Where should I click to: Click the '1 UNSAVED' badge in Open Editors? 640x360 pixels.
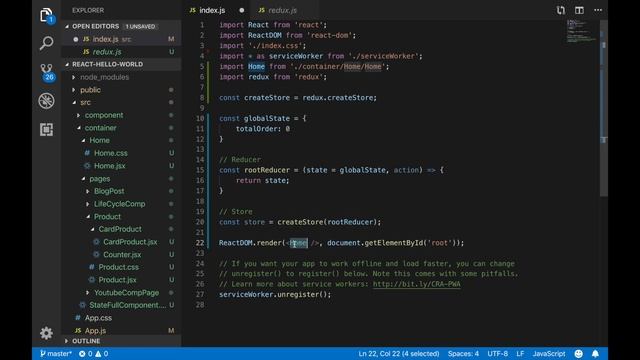[140, 27]
